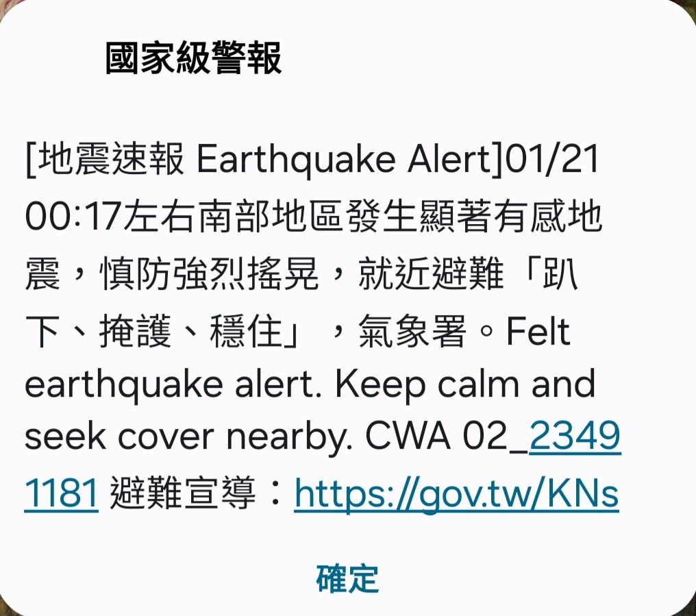
Task: Click the 慎防強烈搖晃 warning phrase
Action: (209, 273)
